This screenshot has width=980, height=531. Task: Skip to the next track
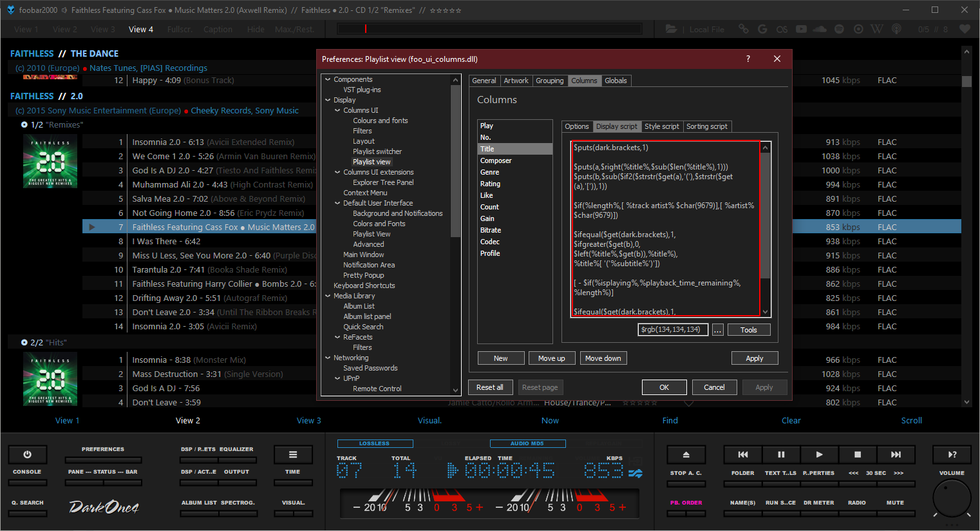pyautogui.click(x=896, y=454)
